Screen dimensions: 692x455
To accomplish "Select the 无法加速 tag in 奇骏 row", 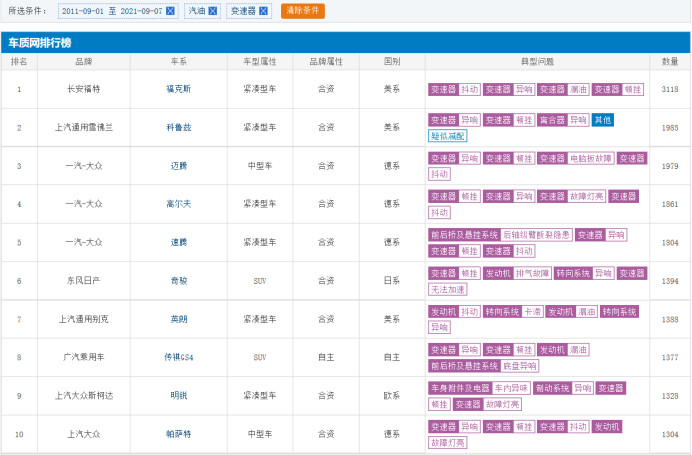I will click(448, 290).
